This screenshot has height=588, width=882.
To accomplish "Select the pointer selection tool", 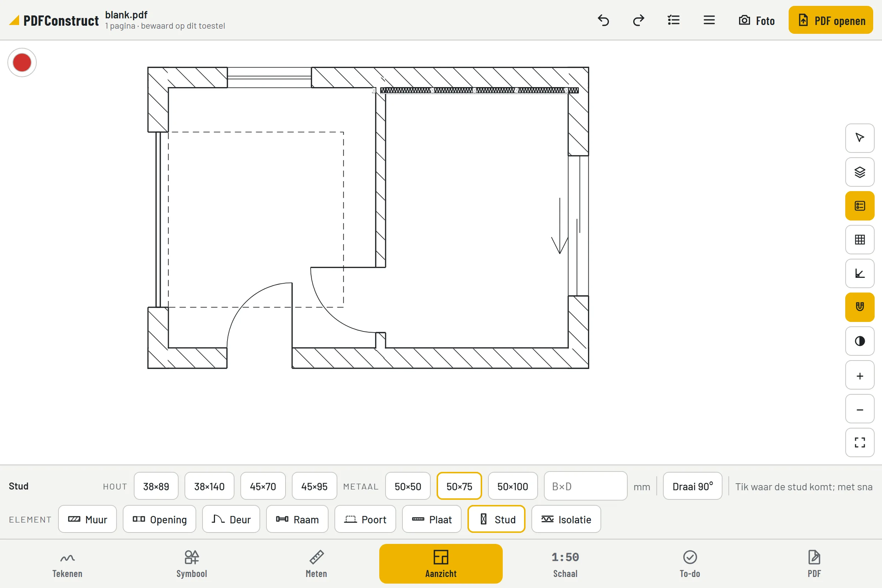I will point(860,138).
